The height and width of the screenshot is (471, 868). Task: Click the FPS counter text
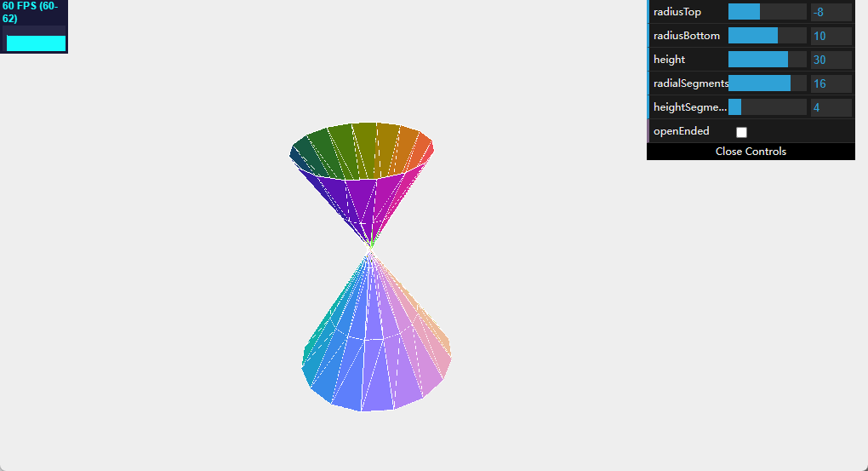(x=31, y=12)
